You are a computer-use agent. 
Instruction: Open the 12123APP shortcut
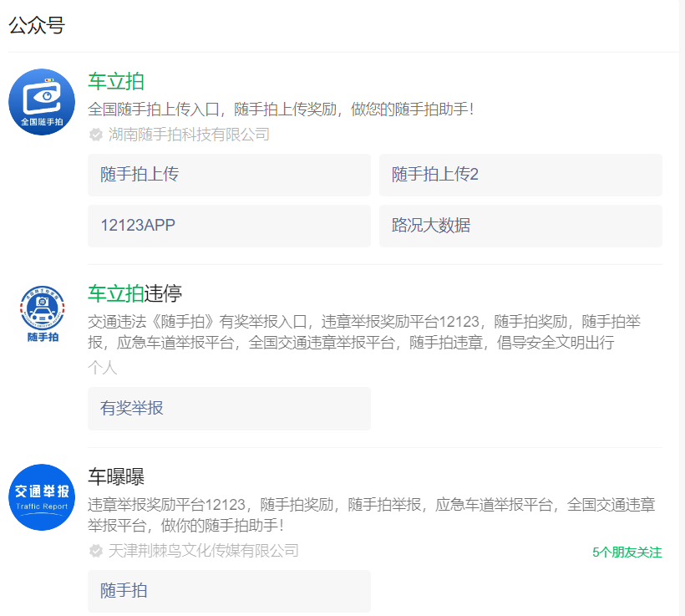[x=229, y=226]
